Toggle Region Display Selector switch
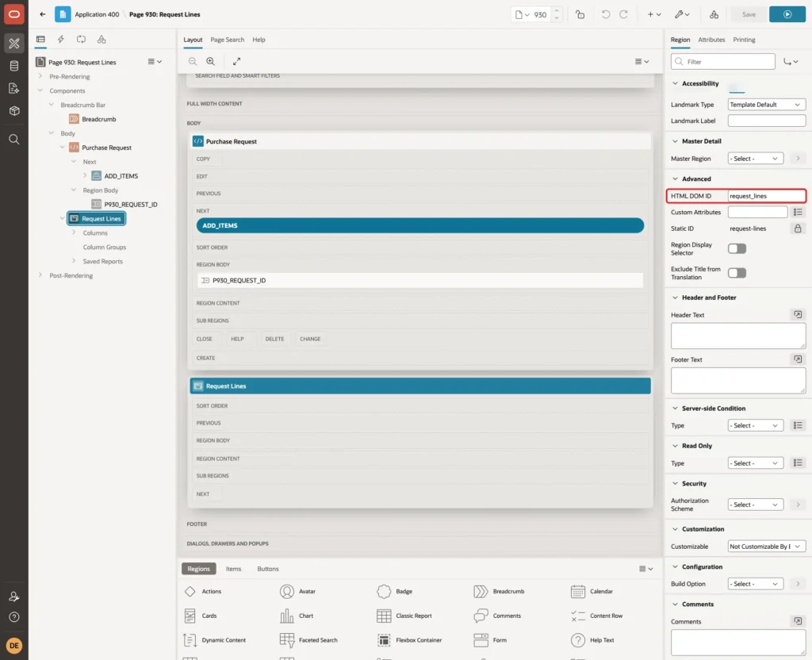This screenshot has height=660, width=812. 737,248
